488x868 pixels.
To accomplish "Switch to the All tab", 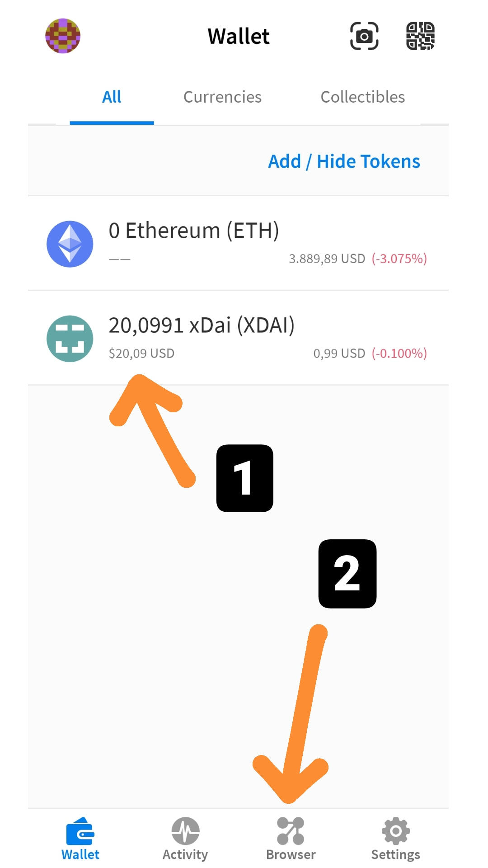I will [x=112, y=97].
